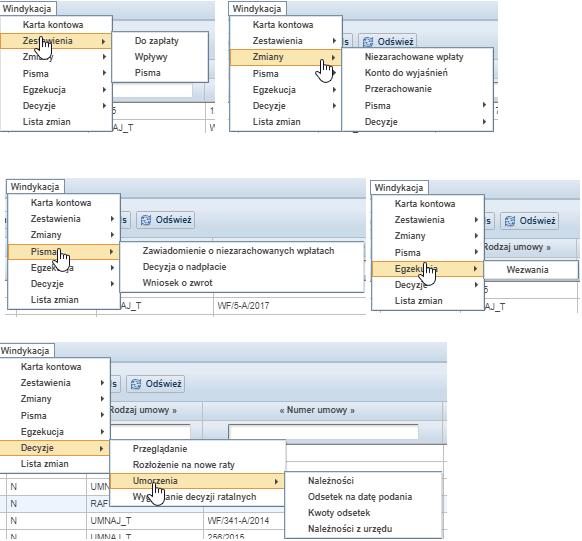Focus the filter field under Numer umowy

point(323,432)
